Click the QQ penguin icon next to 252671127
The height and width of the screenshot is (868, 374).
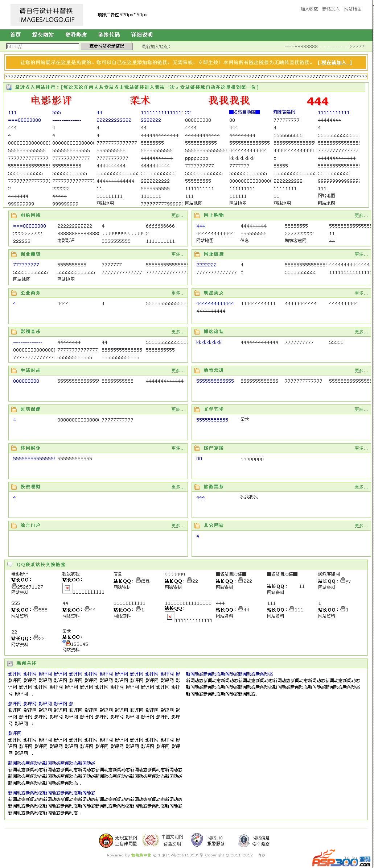pos(14,586)
